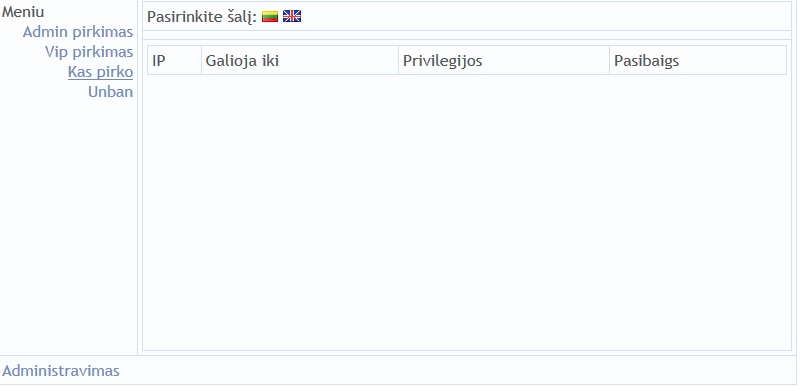Click the thin empty row under language bar

click(467, 35)
